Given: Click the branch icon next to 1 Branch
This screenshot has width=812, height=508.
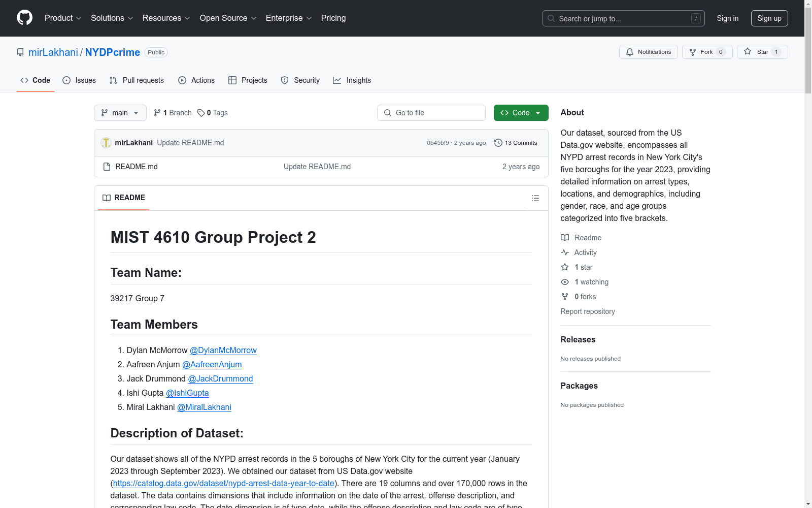Looking at the screenshot, I should [157, 113].
